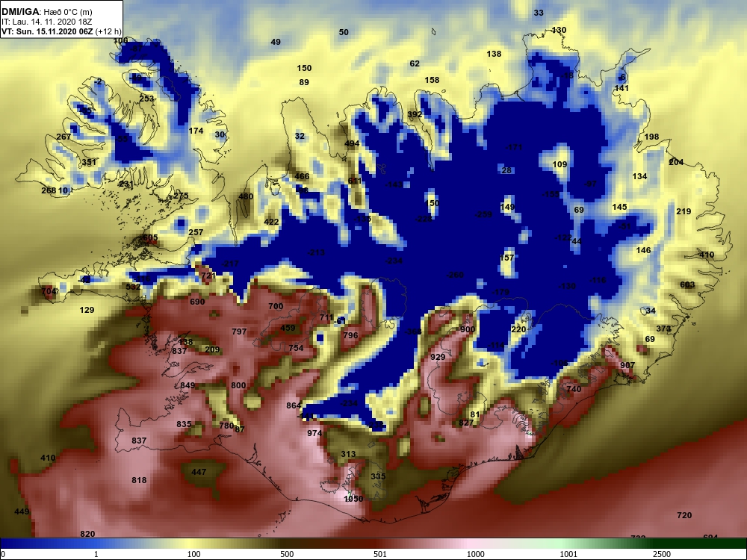Click the '1001' label on the colour scale

point(568,555)
